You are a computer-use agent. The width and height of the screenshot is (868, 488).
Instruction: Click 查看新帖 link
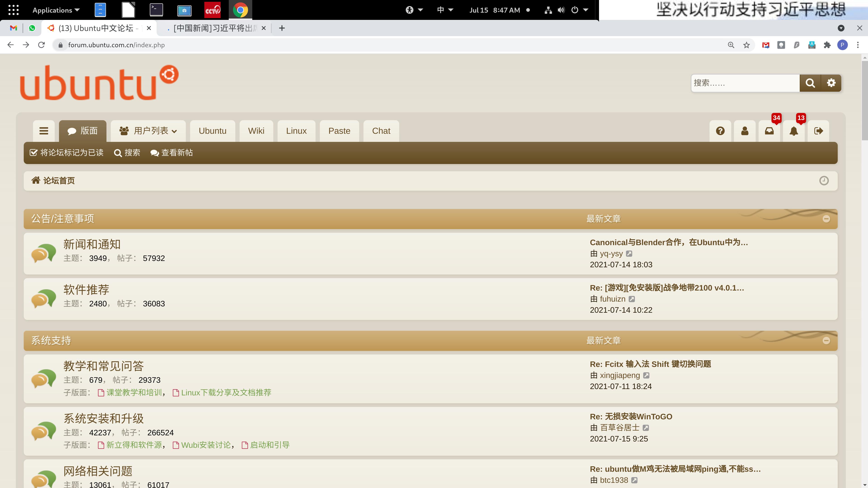[172, 153]
